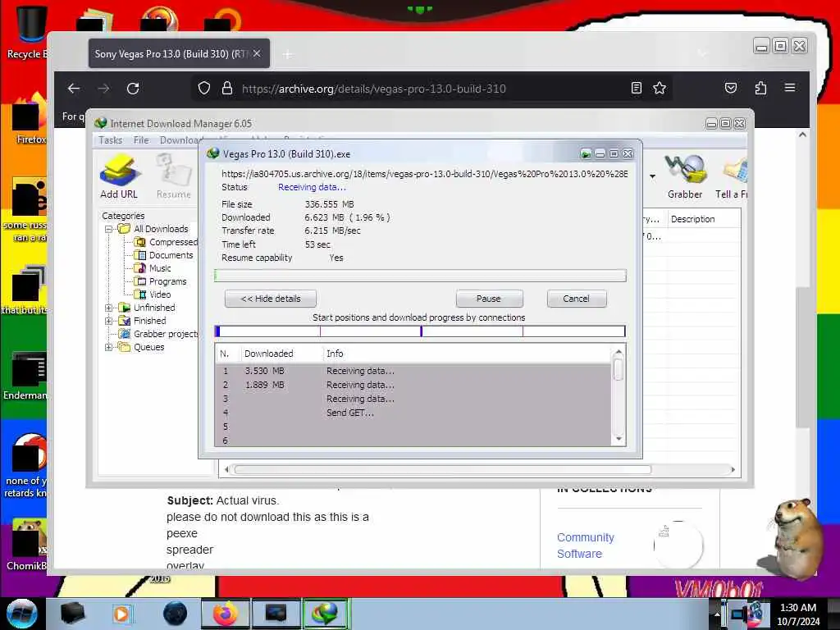Toggle reader view icon in address bar
This screenshot has width=840, height=630.
637,89
